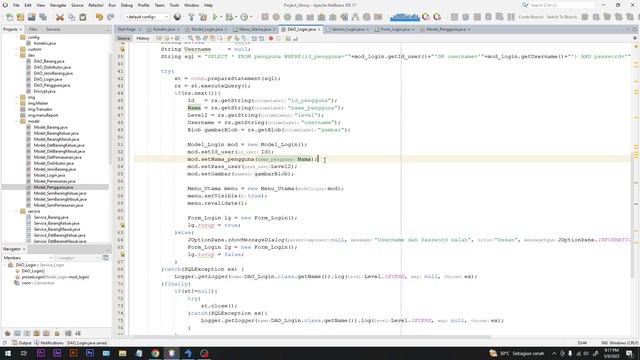Collapse the dao folder in Projects tree
640x360 pixels.
click(17, 55)
